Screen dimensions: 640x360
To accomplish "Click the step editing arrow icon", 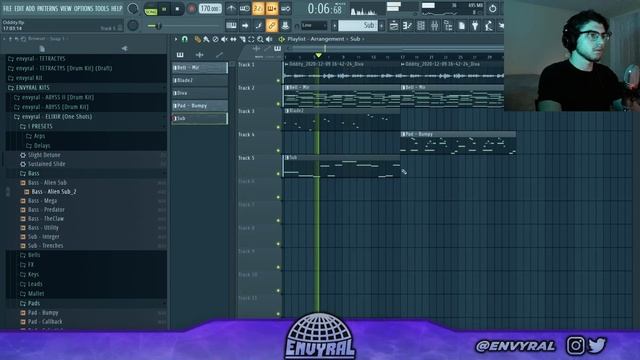I will click(x=245, y=25).
